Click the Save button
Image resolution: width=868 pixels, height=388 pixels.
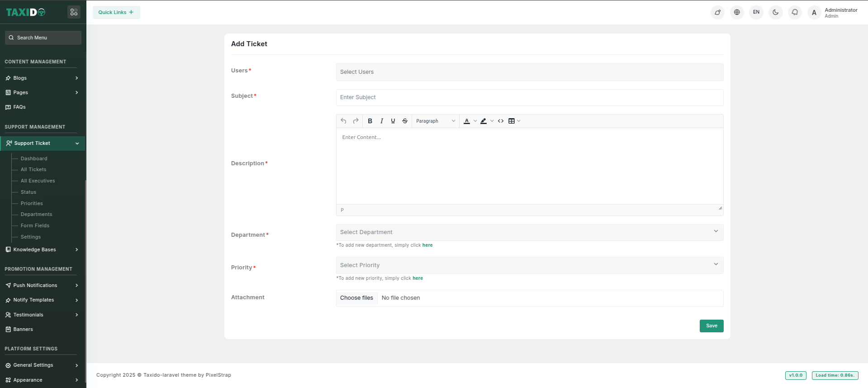pyautogui.click(x=711, y=326)
